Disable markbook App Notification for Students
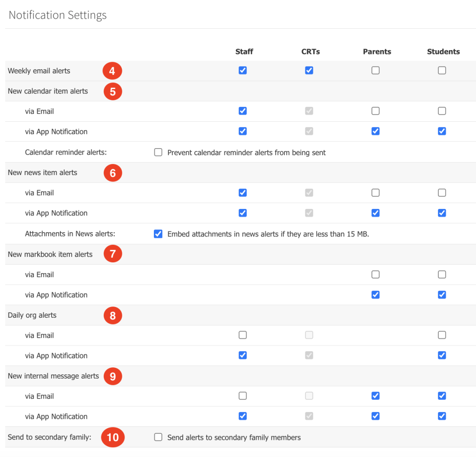Viewport: 476px width, 457px height. [x=442, y=295]
